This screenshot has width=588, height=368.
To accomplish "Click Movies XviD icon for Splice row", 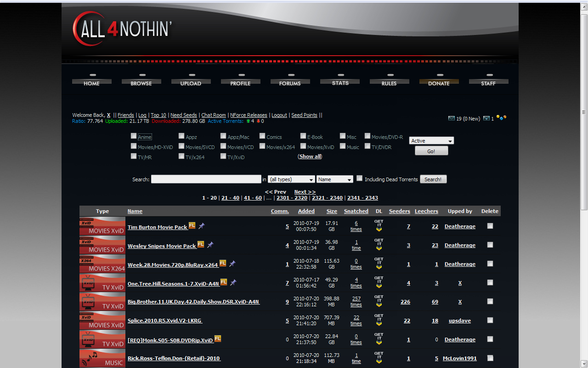I will coord(102,320).
